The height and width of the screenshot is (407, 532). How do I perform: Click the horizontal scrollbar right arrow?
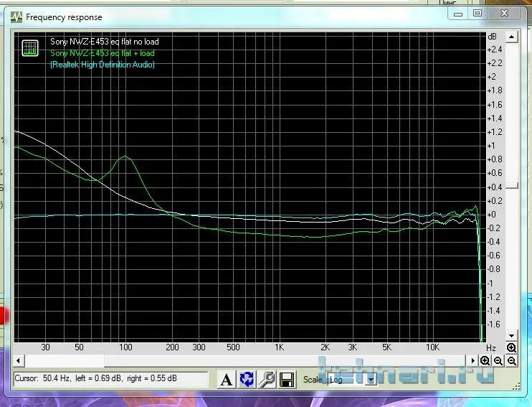472,360
